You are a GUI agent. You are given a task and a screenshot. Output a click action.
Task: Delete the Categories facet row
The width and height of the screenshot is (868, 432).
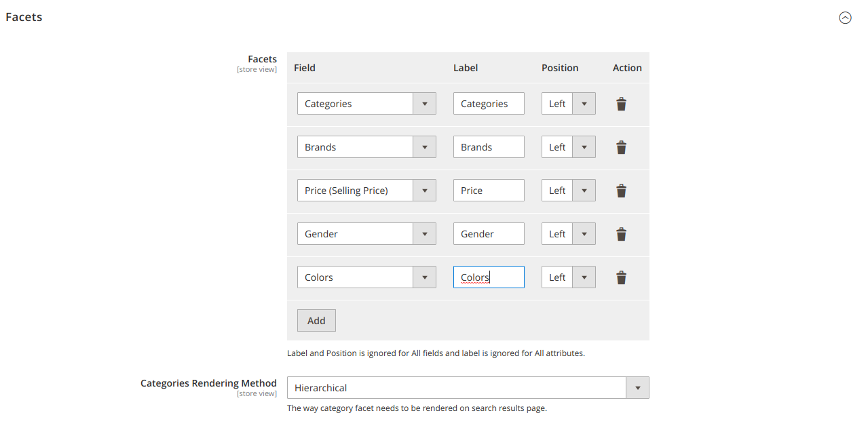(x=621, y=103)
